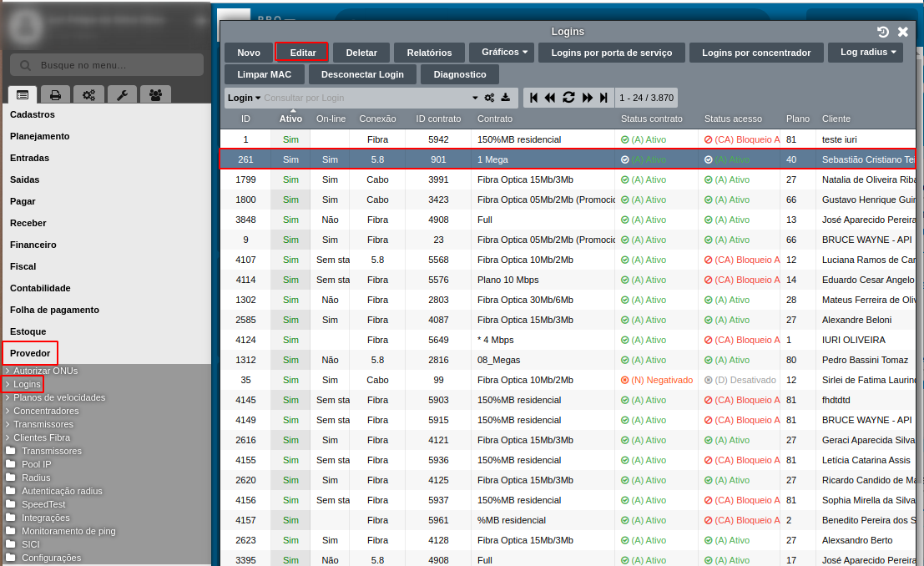Screen dimensions: 924x566
Task: Click the refresh list icon
Action: (568, 98)
